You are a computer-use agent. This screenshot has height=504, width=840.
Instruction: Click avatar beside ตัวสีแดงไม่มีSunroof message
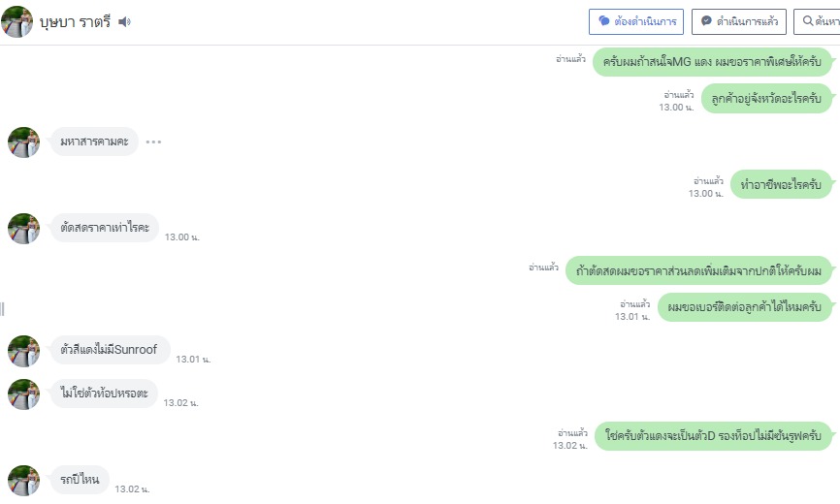point(23,351)
